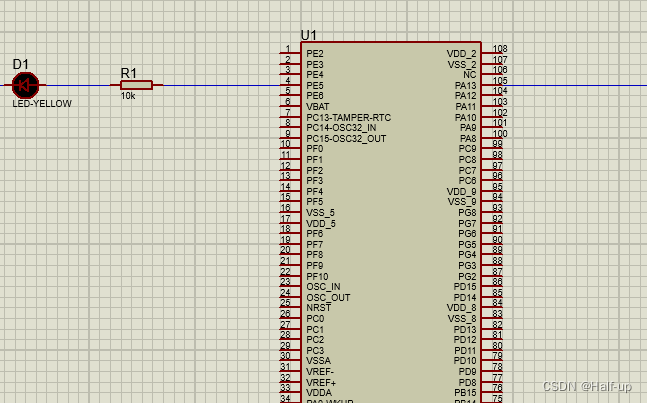Image resolution: width=647 pixels, height=403 pixels.
Task: Click the VDD_5 pin label
Action: coord(321,224)
